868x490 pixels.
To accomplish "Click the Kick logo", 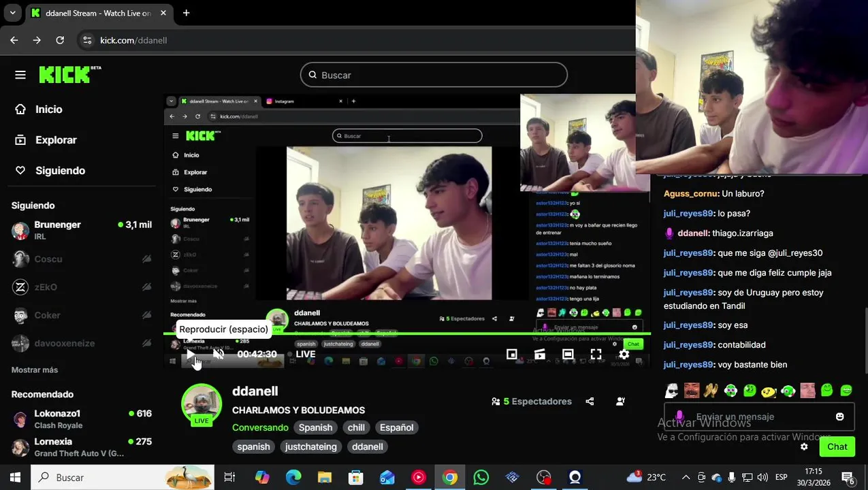I will click(69, 74).
